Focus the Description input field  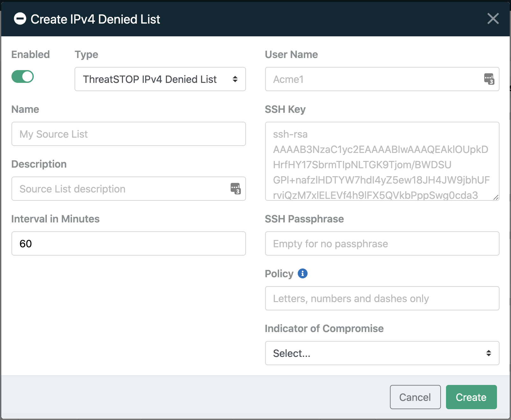pyautogui.click(x=129, y=189)
